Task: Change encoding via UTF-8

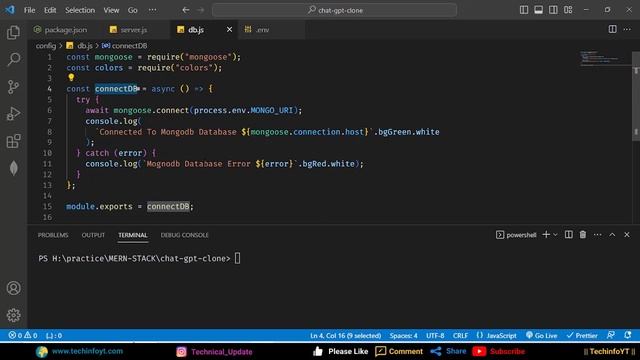Action: tap(435, 336)
